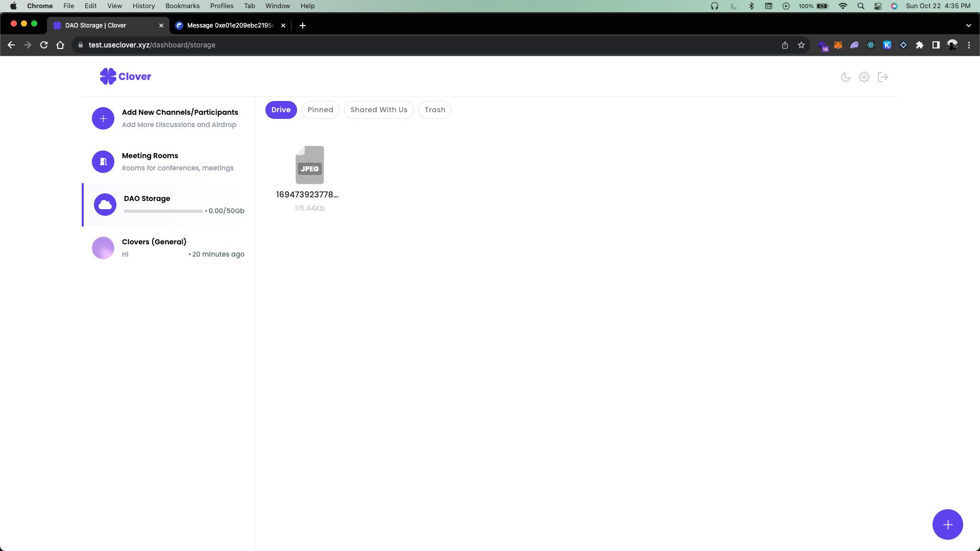Viewport: 980px width, 551px height.
Task: Click the DAO Storage title
Action: point(147,198)
